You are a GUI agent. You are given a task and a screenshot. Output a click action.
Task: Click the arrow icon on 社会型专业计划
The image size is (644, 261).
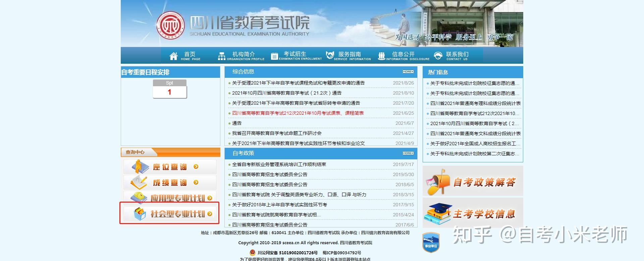(210, 214)
